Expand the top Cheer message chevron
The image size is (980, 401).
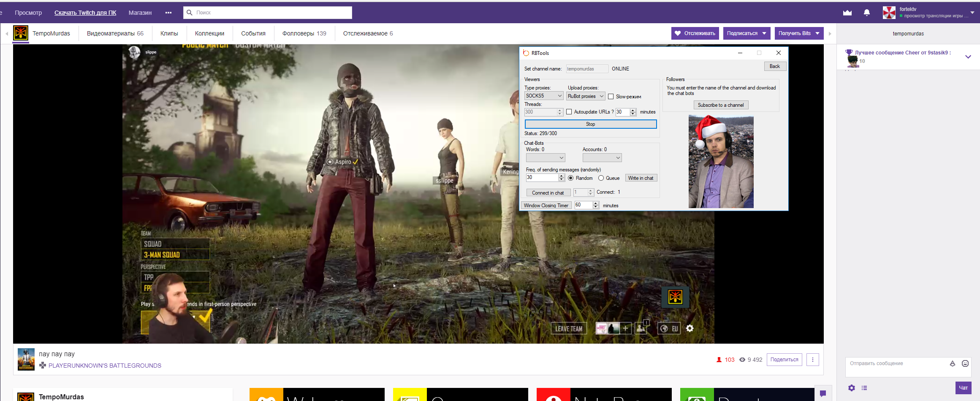pyautogui.click(x=968, y=57)
